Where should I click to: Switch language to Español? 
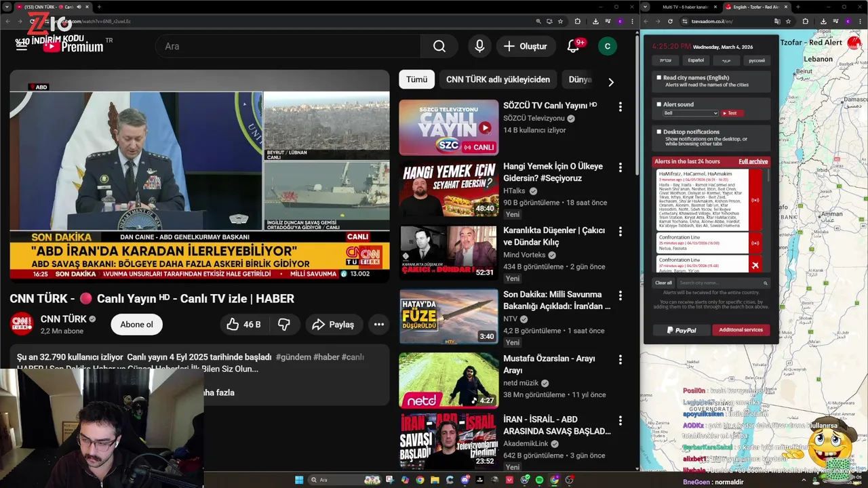click(x=696, y=60)
